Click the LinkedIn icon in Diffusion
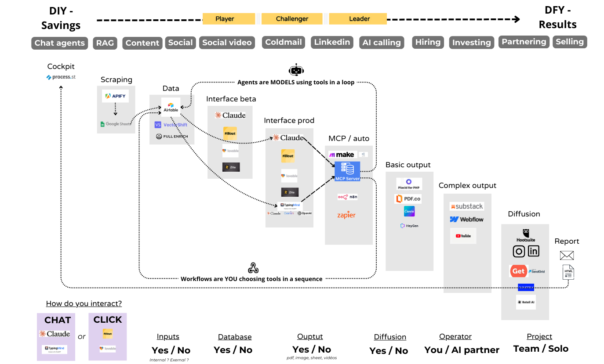604x364 pixels. coord(533,252)
